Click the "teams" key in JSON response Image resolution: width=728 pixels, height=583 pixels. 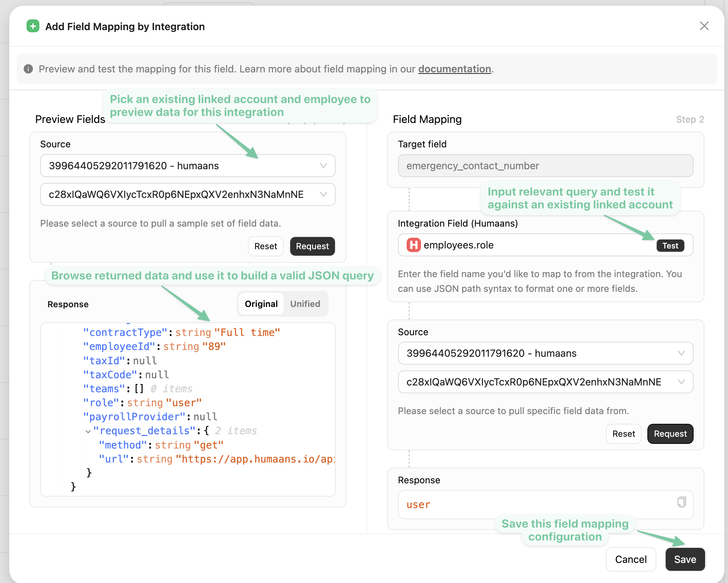pyautogui.click(x=104, y=389)
